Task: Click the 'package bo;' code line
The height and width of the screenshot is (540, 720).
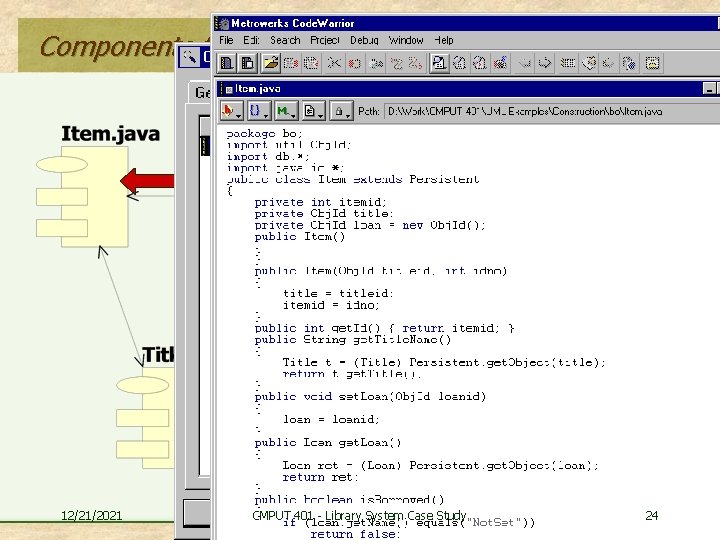Action: [x=264, y=134]
